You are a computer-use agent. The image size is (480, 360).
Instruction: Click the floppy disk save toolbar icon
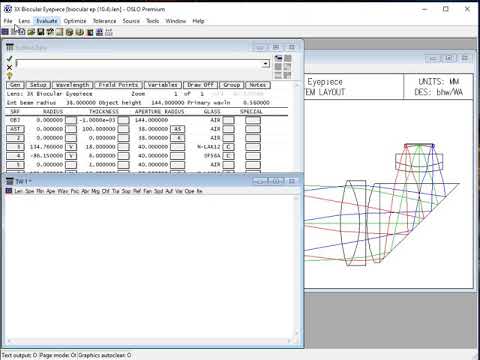pyautogui.click(x=41, y=32)
